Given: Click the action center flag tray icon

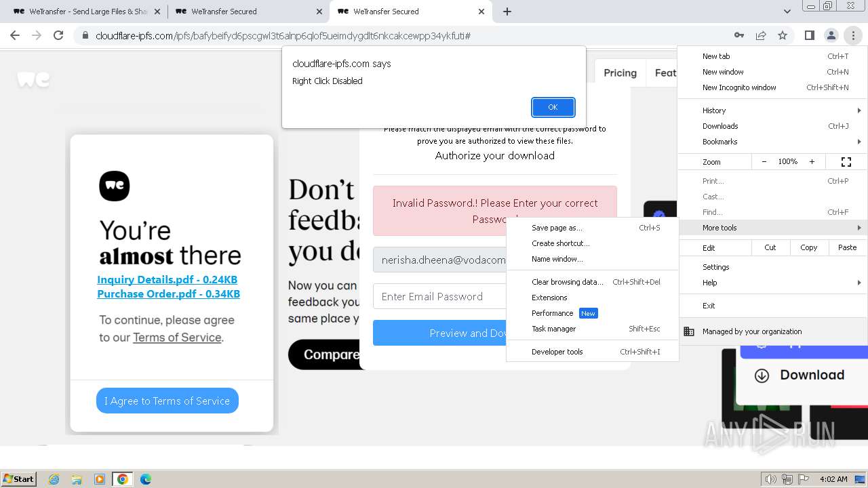Looking at the screenshot, I should (804, 479).
